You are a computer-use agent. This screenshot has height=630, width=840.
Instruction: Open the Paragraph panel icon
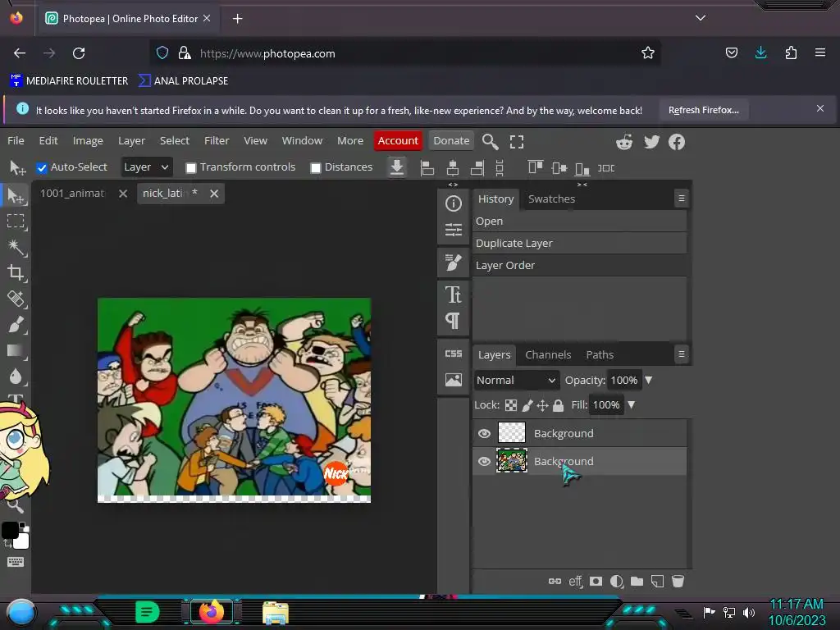point(453,321)
